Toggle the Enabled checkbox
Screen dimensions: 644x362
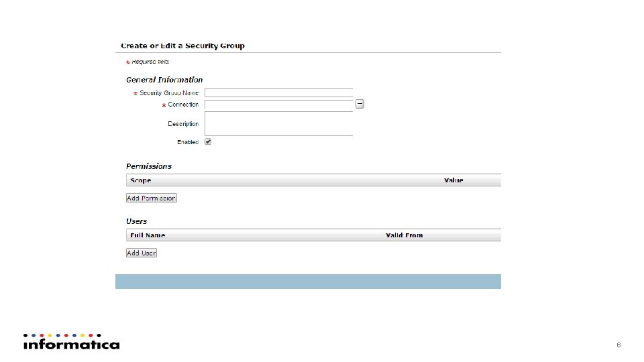tap(208, 142)
